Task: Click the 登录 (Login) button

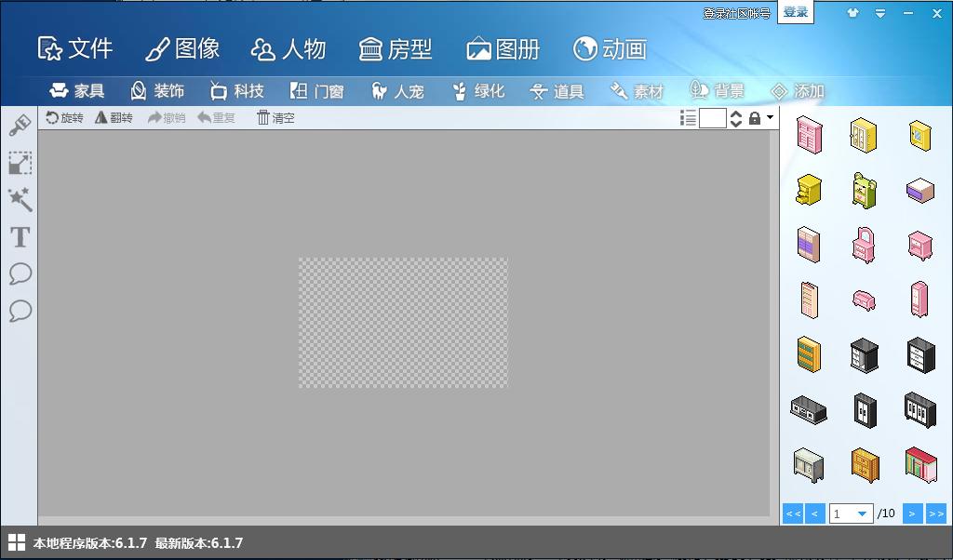Action: point(796,12)
